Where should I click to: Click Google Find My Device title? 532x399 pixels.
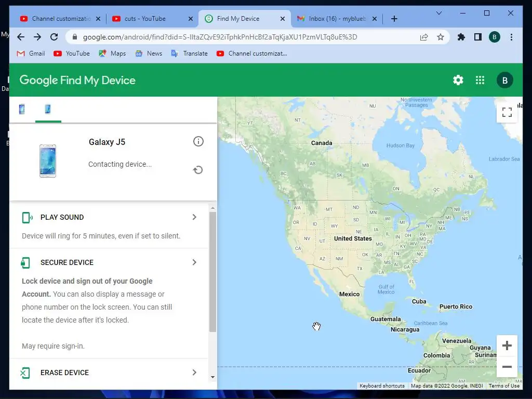[77, 81]
